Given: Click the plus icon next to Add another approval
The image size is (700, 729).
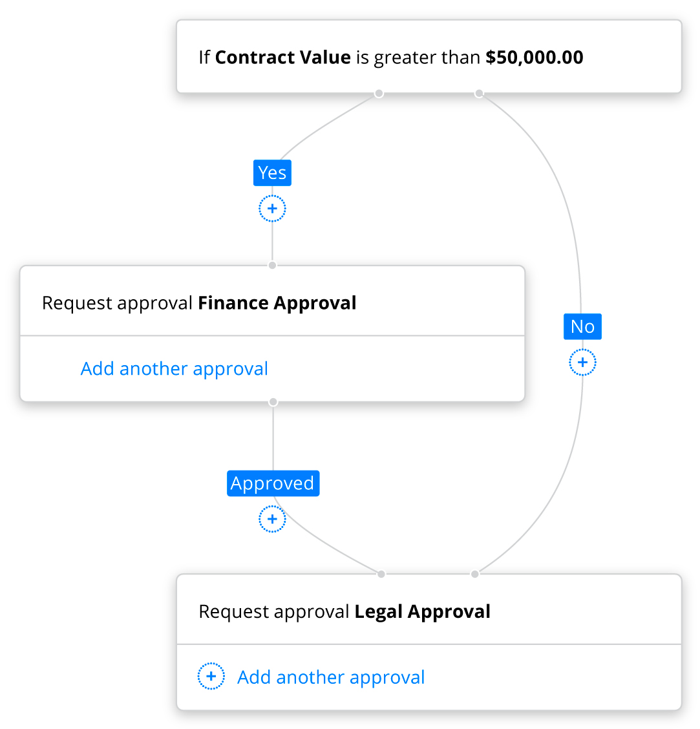Looking at the screenshot, I should (x=211, y=675).
